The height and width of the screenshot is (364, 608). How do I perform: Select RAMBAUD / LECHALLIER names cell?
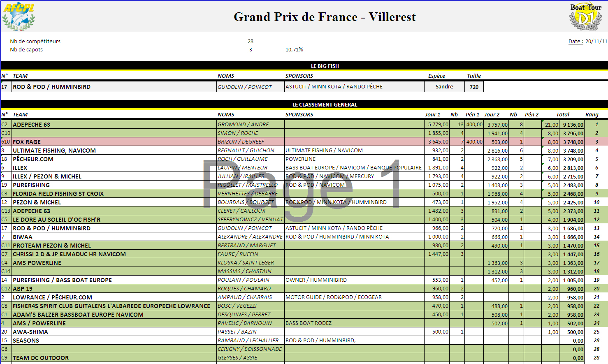pyautogui.click(x=251, y=340)
